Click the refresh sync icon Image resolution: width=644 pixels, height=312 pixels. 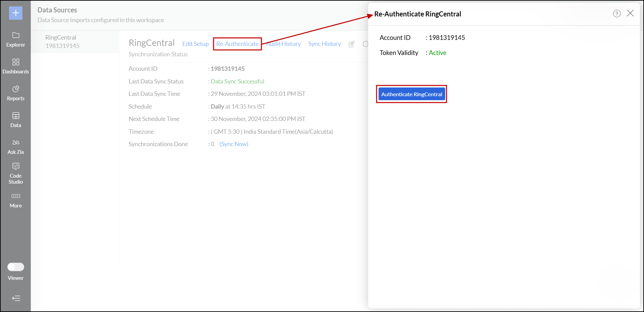(x=366, y=44)
